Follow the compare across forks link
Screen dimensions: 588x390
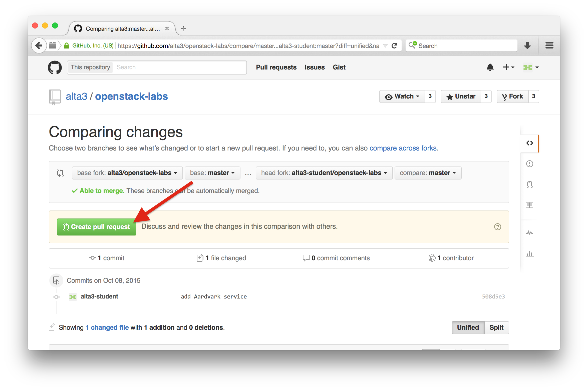coord(403,148)
